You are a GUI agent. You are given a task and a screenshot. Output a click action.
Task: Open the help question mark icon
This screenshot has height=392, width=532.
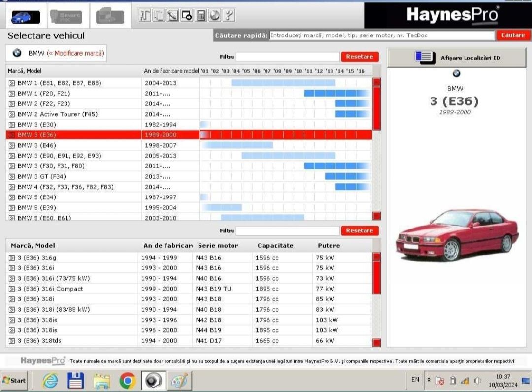point(229,16)
